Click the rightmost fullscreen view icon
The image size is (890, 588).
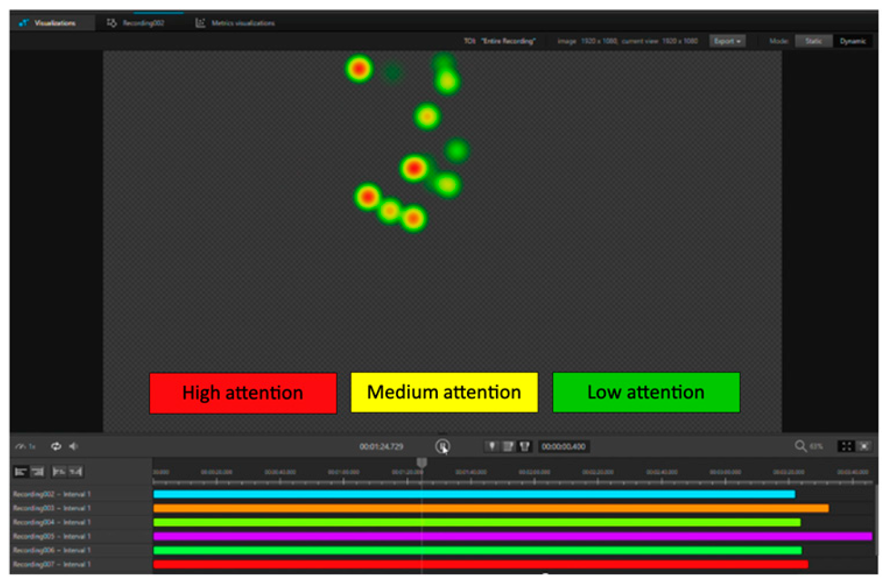pos(864,446)
